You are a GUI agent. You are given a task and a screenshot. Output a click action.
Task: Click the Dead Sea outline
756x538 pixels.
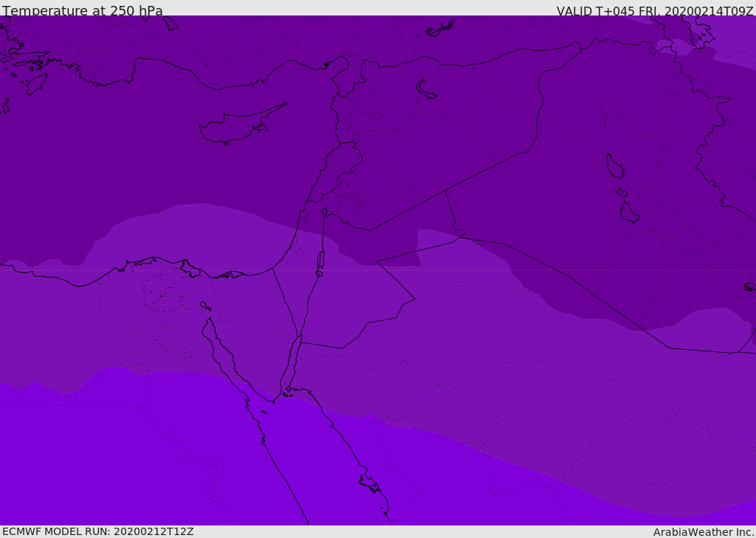tap(320, 261)
